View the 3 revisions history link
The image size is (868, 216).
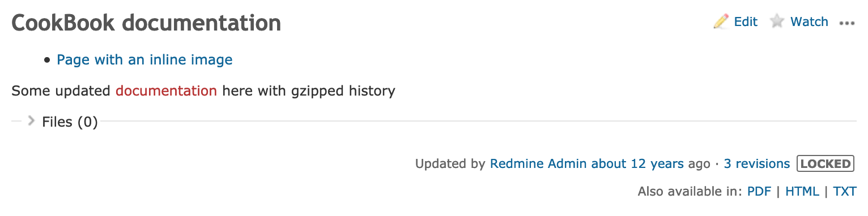point(757,163)
